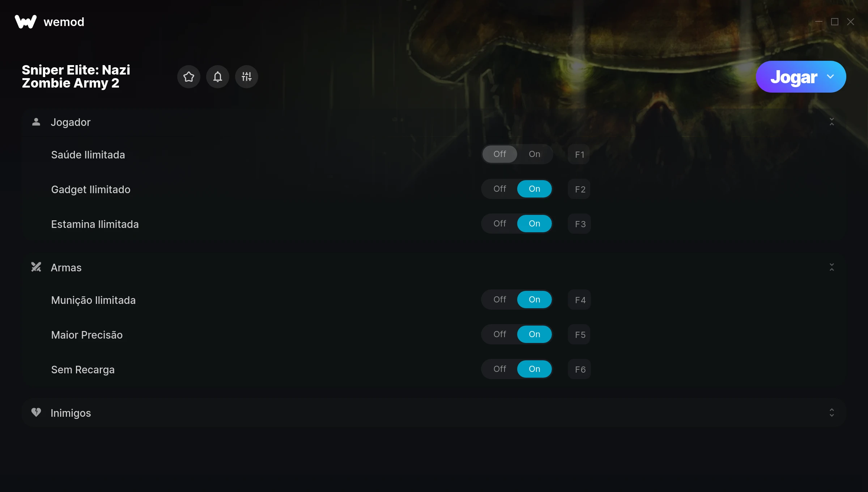The width and height of the screenshot is (868, 492).
Task: Expand the Inimigos section chevron
Action: (831, 412)
